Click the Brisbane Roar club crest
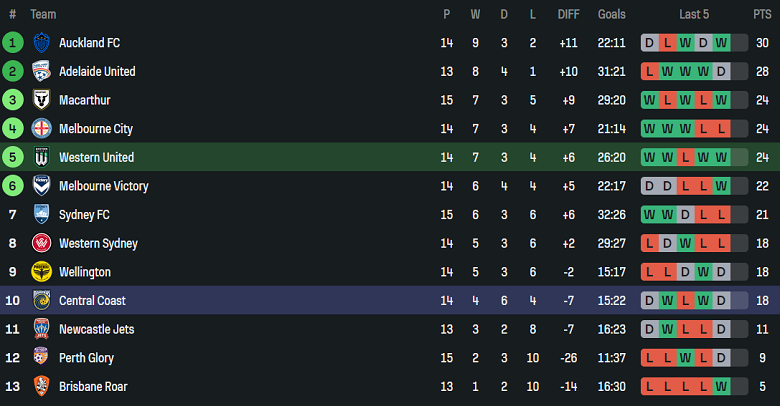Viewport: 780px width, 406px height. click(41, 387)
